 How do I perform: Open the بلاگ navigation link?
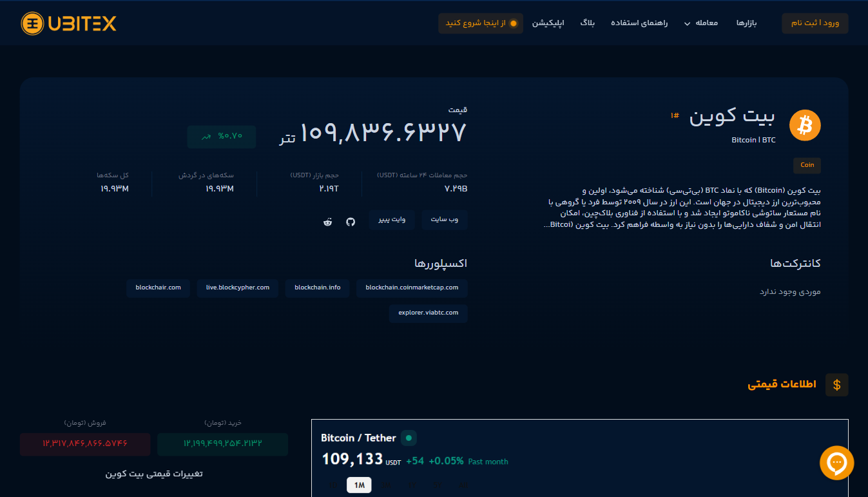tap(587, 23)
